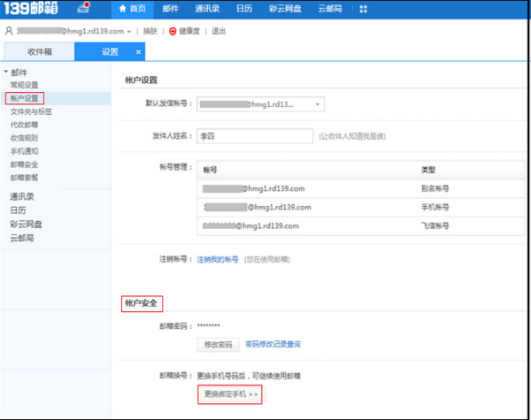The image size is (531, 420).
Task: Select 收信规则 in the sidebar
Action: 24,138
